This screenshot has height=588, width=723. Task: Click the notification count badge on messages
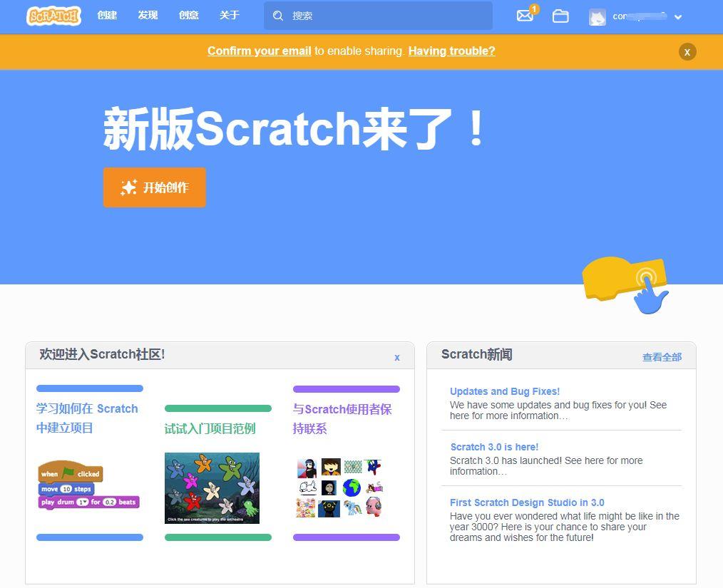click(x=534, y=9)
